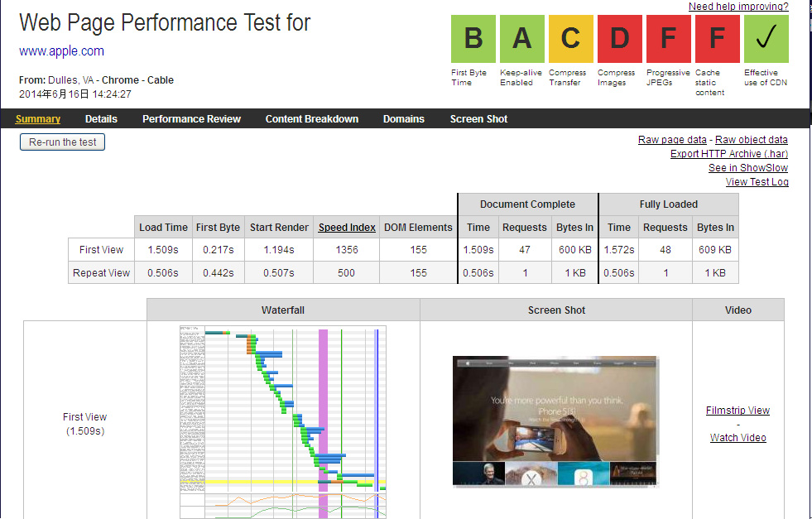Click the 609 KB fully loaded bytes cell
This screenshot has width=812, height=519.
click(714, 250)
